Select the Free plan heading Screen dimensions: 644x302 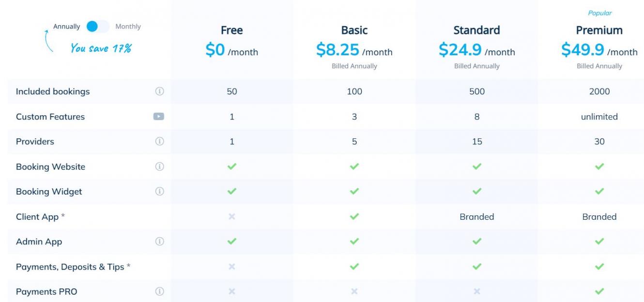232,30
